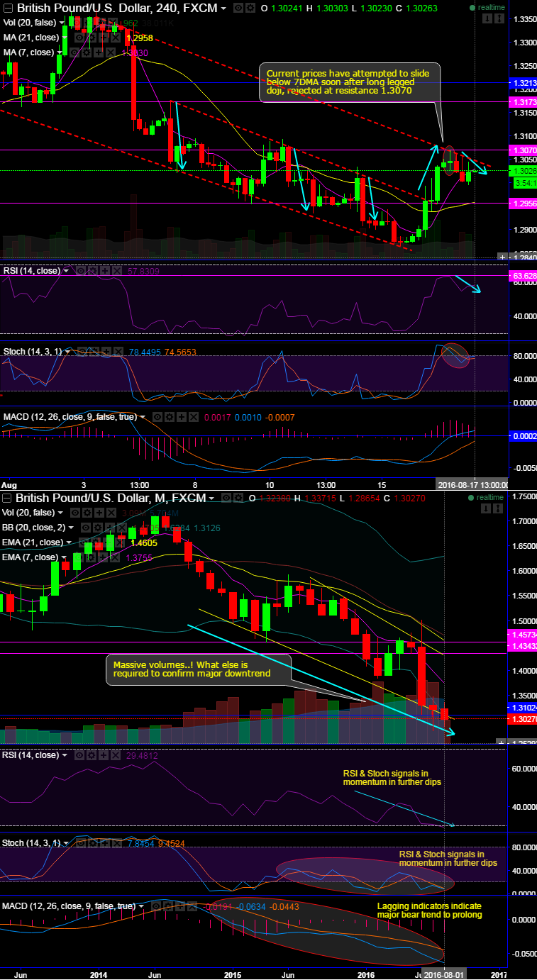Open settings gear for monthly RSI indicator
This screenshot has height=980, width=537.
(92, 755)
